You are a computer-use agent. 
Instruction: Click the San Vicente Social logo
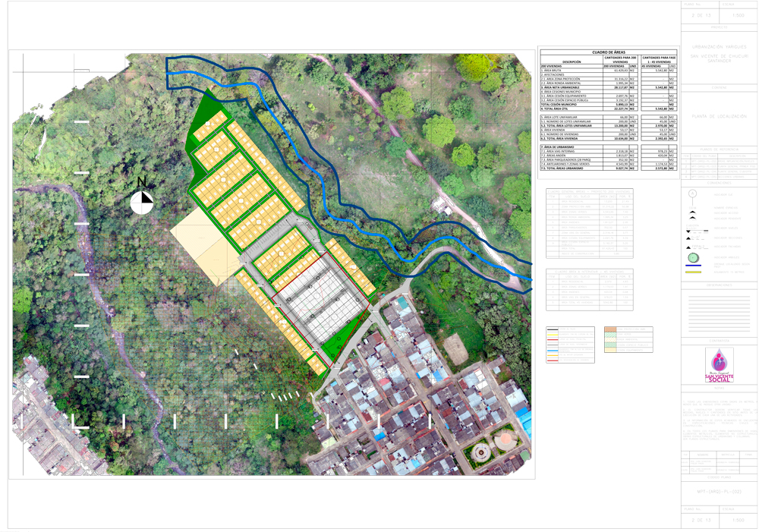pyautogui.click(x=719, y=367)
